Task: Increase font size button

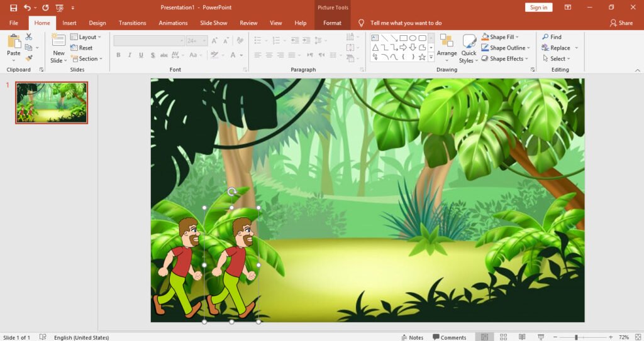Action: pos(214,41)
